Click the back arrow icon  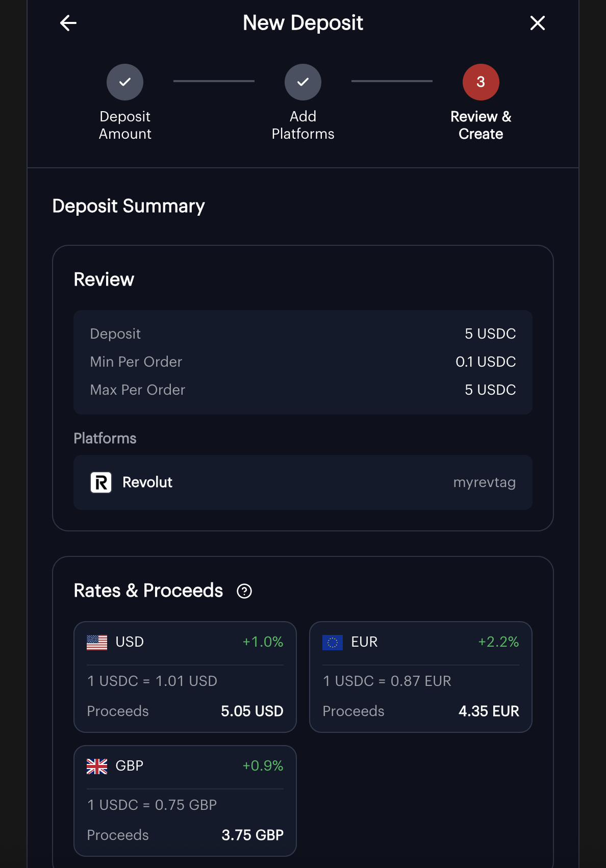tap(68, 23)
